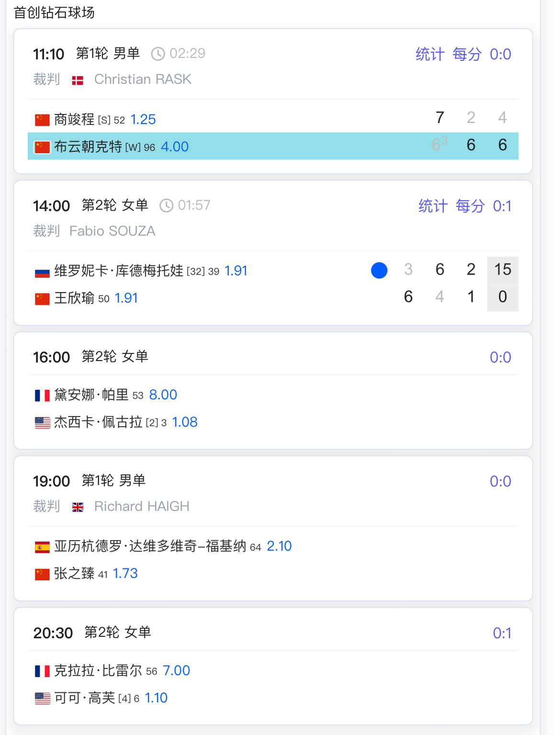Open 每分 for the 11:10 match
This screenshot has height=735, width=560.
(x=467, y=54)
